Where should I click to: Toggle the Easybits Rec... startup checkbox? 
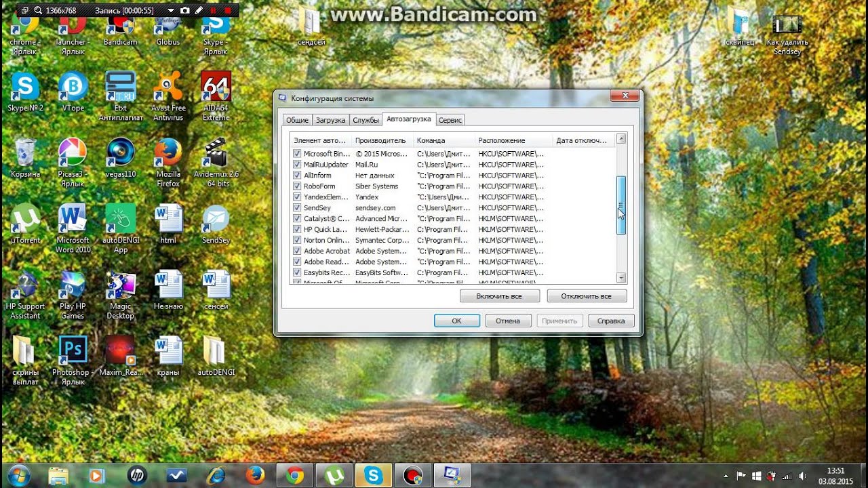pos(297,272)
